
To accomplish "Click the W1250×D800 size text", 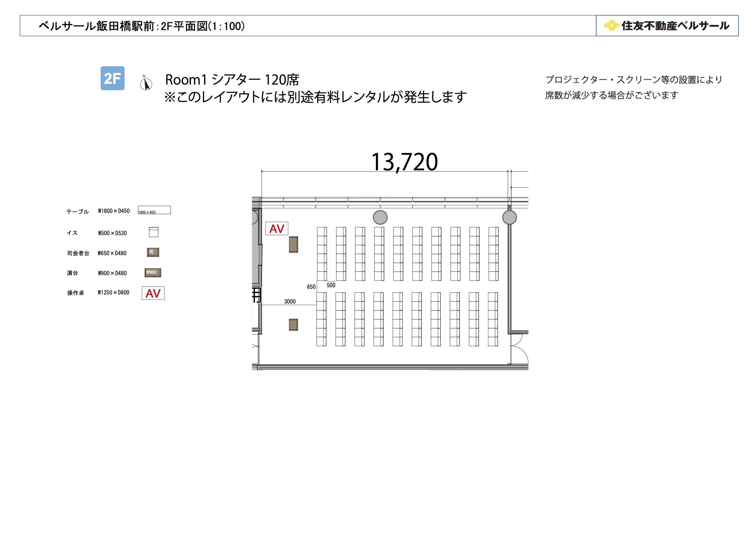I will (x=113, y=292).
